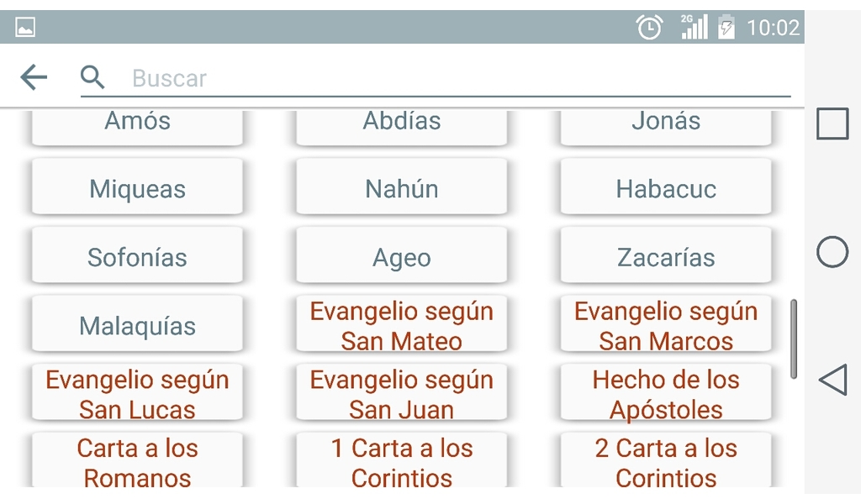
Task: Open Evangelio según San Mateo
Action: 402,326
